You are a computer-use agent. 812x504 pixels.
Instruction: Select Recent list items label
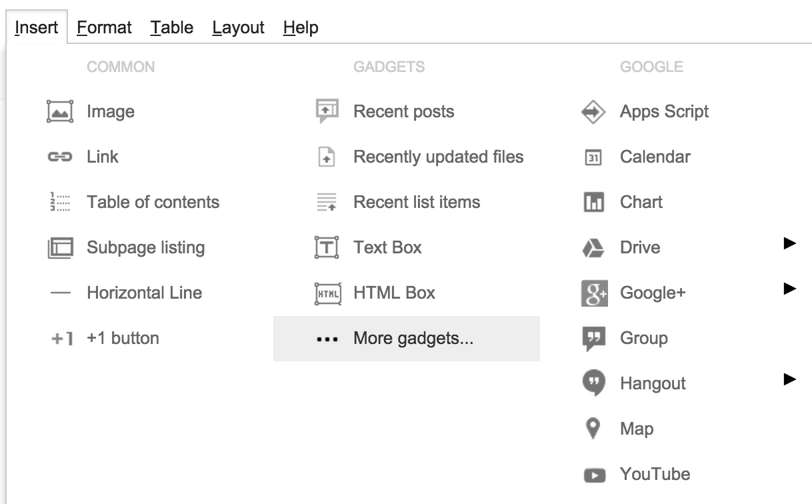[417, 202]
